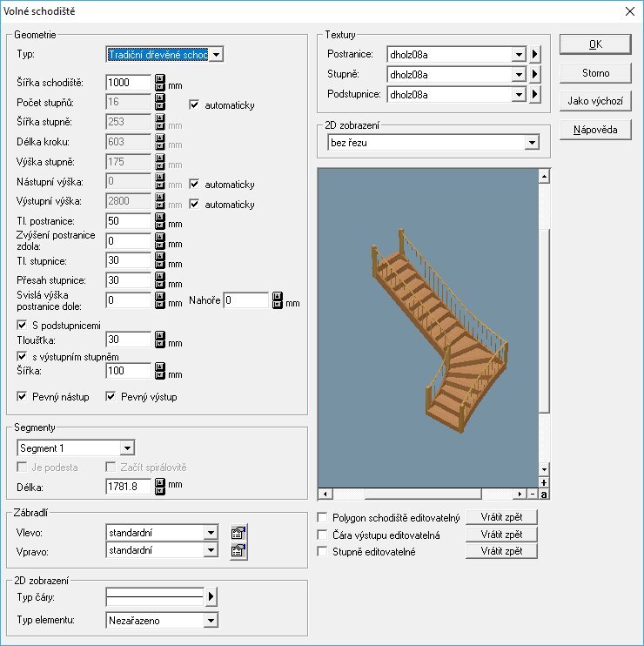Enable Polygon schodiště editovatelný checkbox
The image size is (644, 646).
pos(324,518)
